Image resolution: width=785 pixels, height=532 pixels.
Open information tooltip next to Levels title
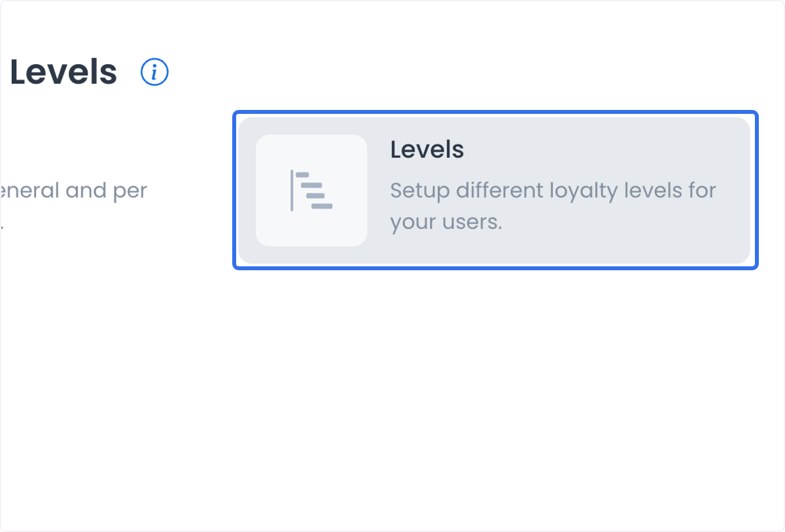[155, 72]
